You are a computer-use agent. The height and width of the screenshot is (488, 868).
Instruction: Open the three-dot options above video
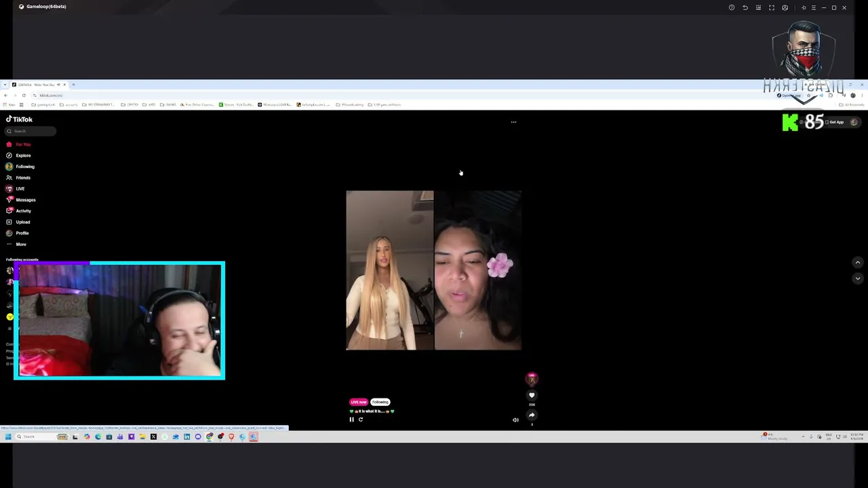(513, 122)
